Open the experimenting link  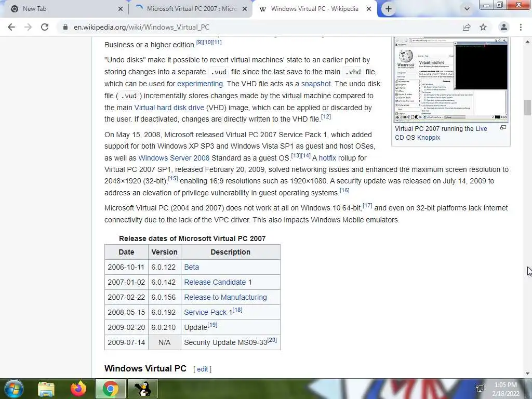click(200, 84)
